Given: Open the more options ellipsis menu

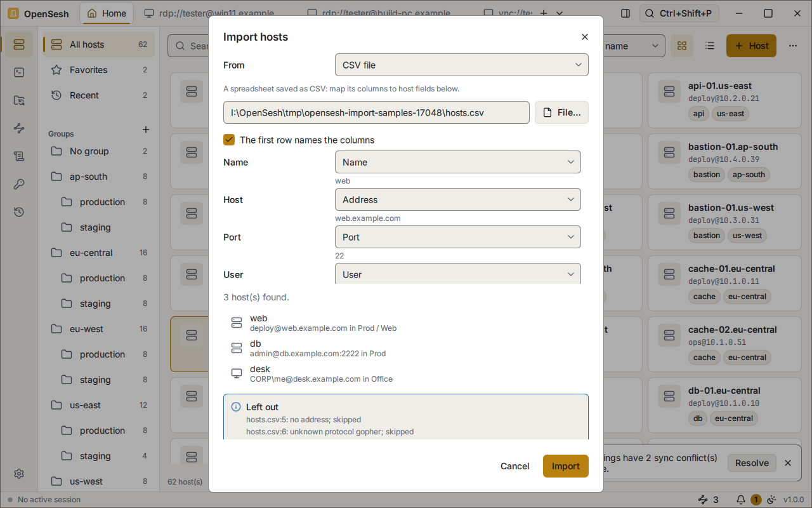Looking at the screenshot, I should click(793, 46).
